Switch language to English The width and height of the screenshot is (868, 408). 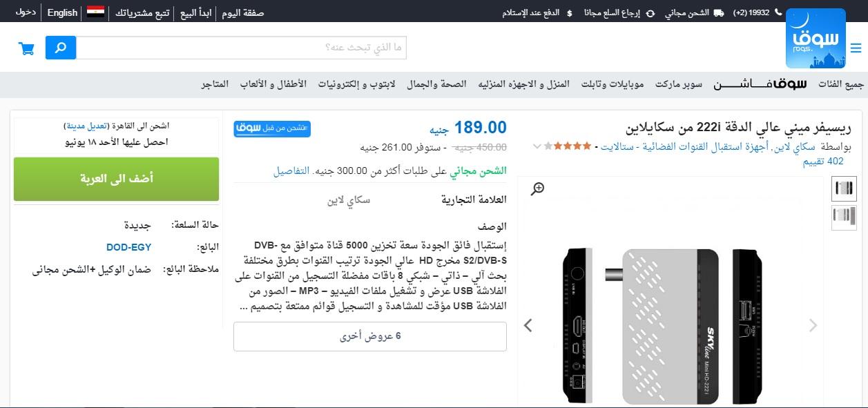pyautogui.click(x=62, y=12)
